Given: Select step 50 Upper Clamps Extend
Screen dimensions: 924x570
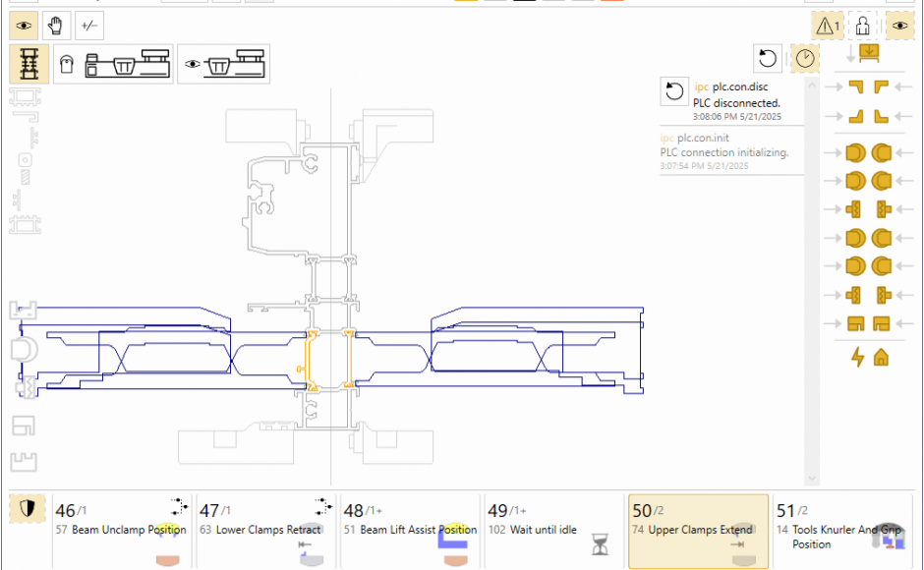Looking at the screenshot, I should [698, 531].
